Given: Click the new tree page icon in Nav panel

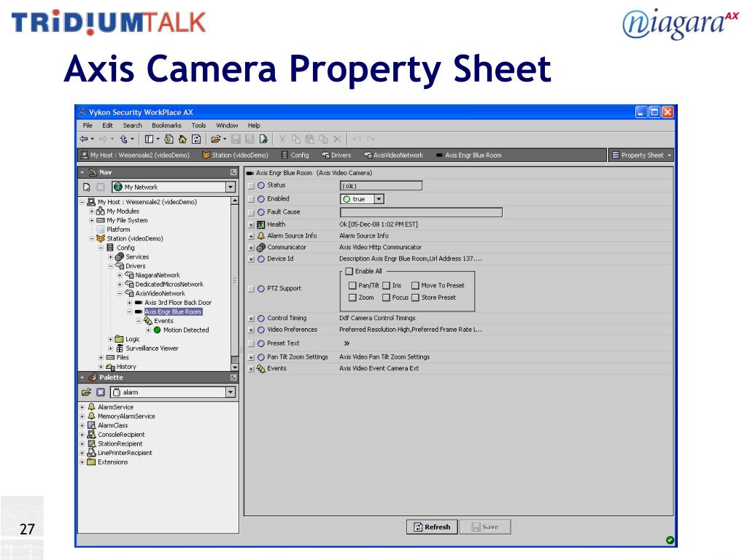Looking at the screenshot, I should (87, 187).
